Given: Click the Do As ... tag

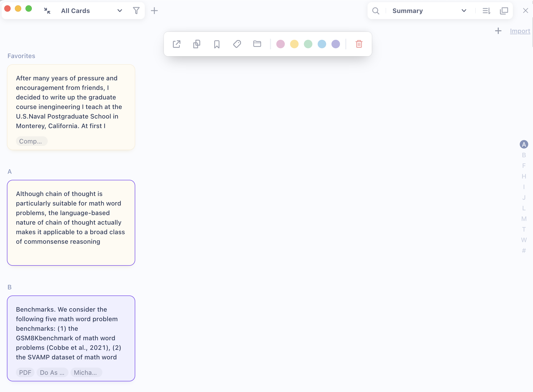Looking at the screenshot, I should click(x=52, y=373).
